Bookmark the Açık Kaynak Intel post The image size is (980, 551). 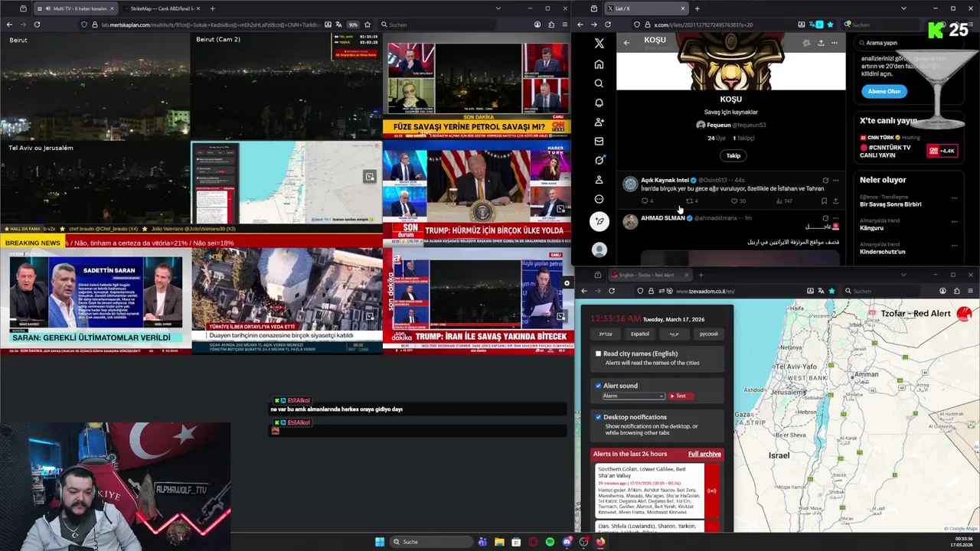pyautogui.click(x=824, y=201)
